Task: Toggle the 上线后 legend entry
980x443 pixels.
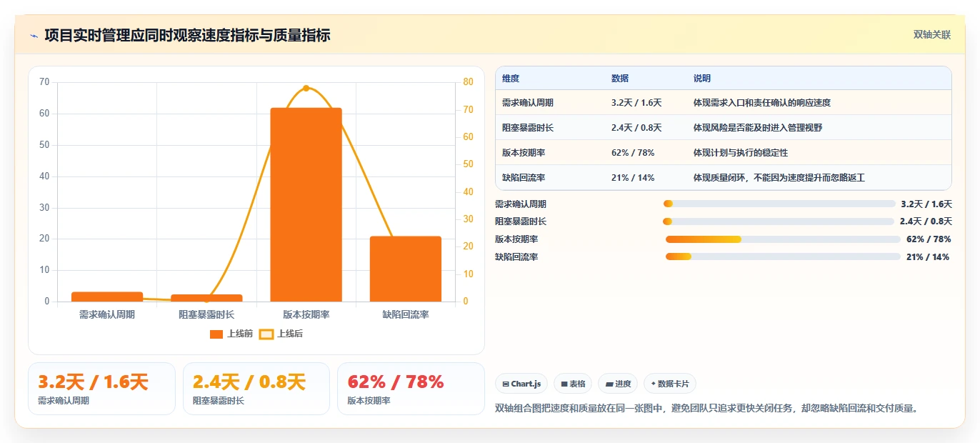Action: [281, 334]
